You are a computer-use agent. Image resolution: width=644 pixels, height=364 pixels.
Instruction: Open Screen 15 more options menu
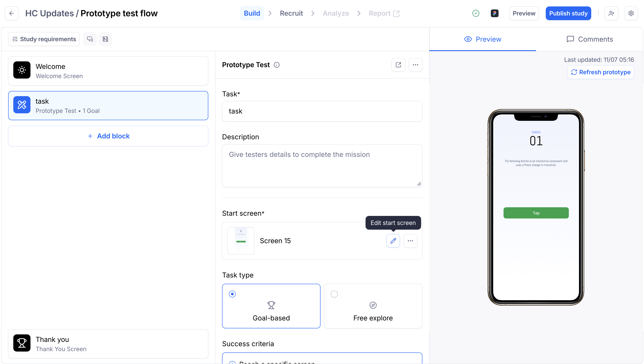click(x=410, y=241)
